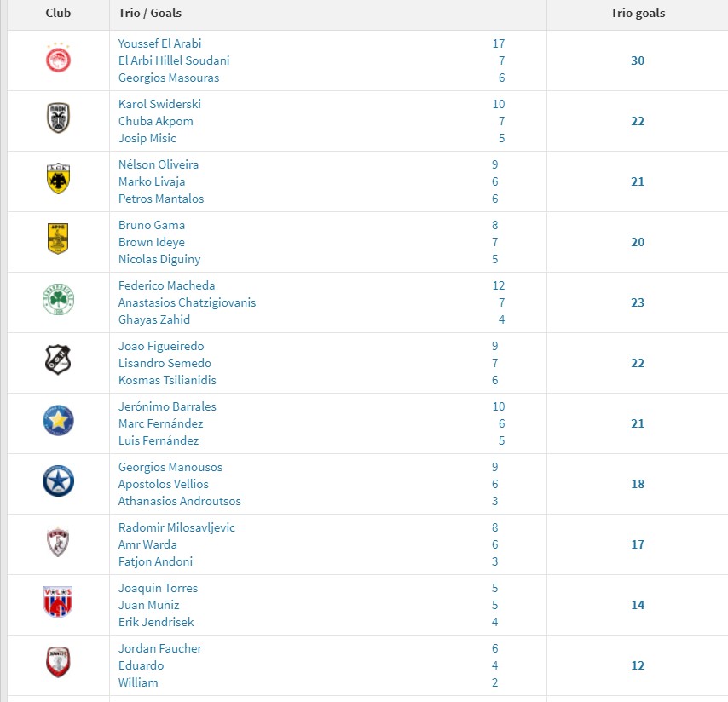Open the Xanthi red shield logo
This screenshot has height=702, width=728.
pos(58,662)
